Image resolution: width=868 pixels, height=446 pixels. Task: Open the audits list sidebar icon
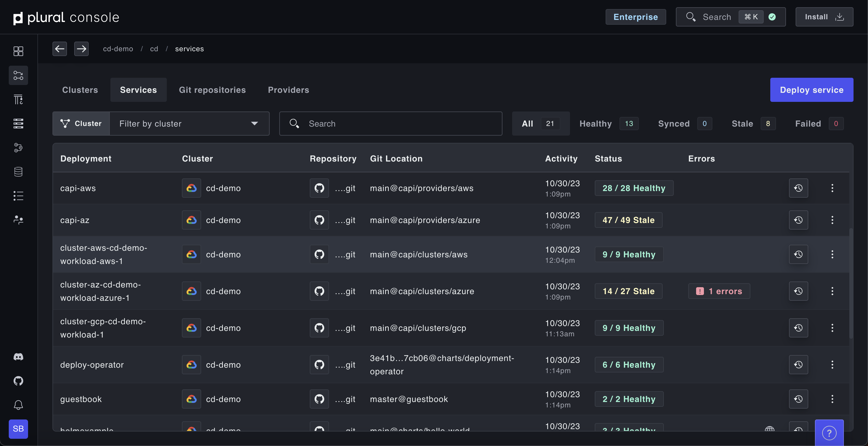[18, 196]
